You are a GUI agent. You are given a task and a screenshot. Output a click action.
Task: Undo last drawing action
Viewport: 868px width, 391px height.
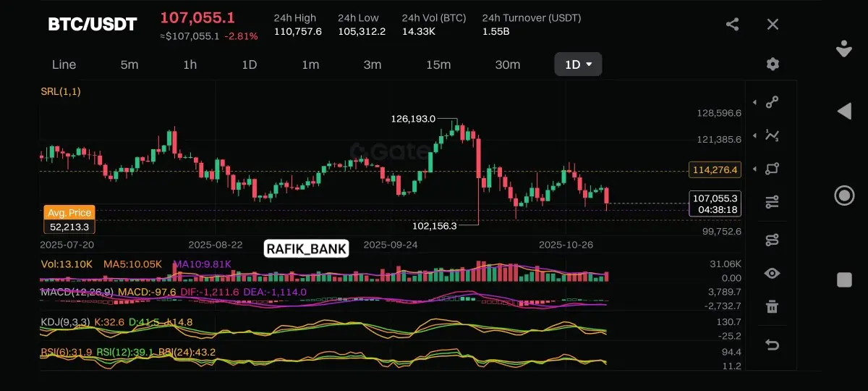click(x=773, y=345)
